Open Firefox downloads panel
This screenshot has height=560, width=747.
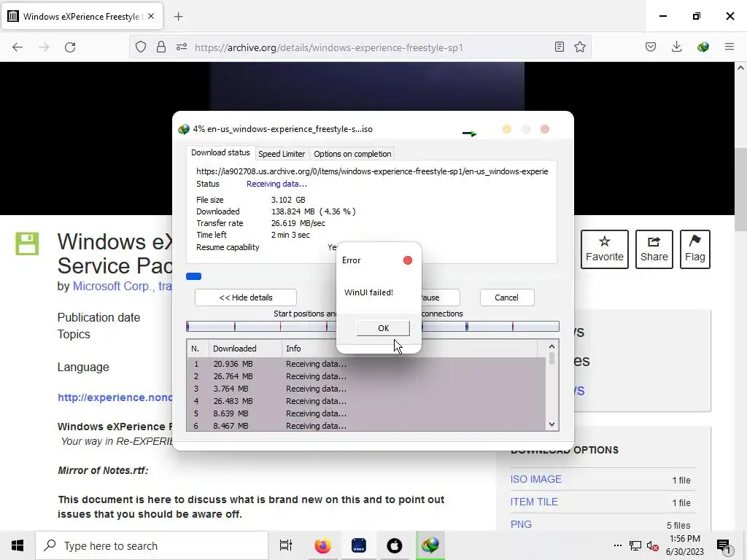click(676, 47)
